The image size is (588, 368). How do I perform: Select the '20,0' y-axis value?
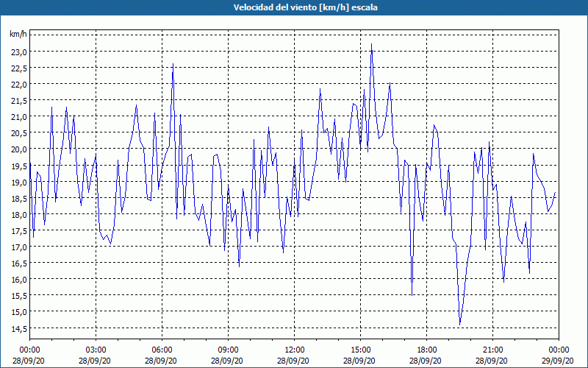click(20, 149)
